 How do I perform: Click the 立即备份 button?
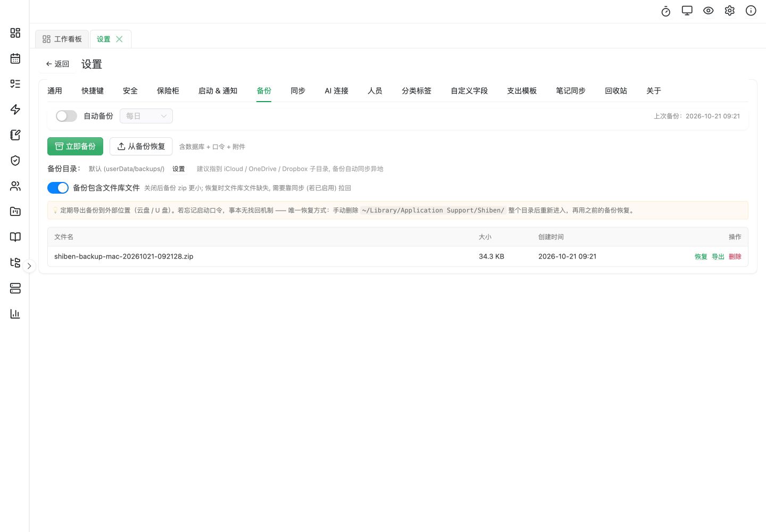pyautogui.click(x=75, y=146)
